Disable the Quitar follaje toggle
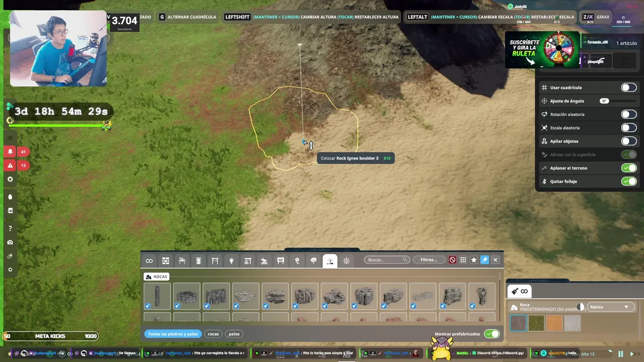The height and width of the screenshot is (362, 644). click(x=628, y=182)
